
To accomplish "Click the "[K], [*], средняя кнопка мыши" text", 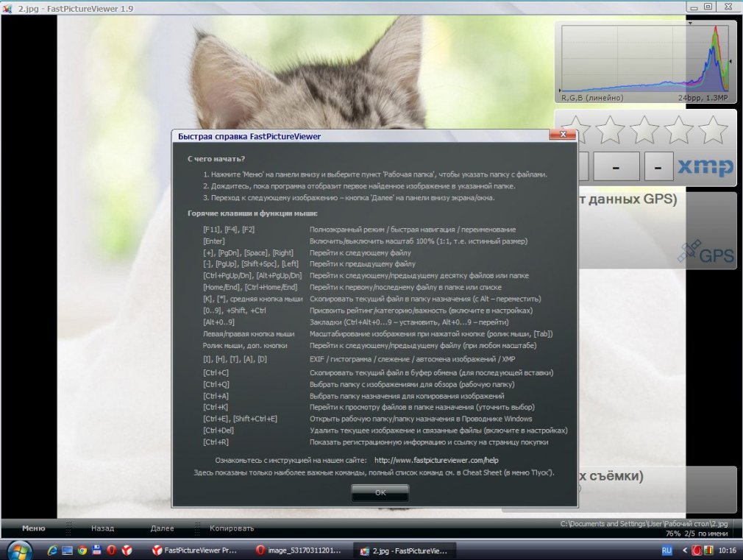I will click(x=252, y=299).
